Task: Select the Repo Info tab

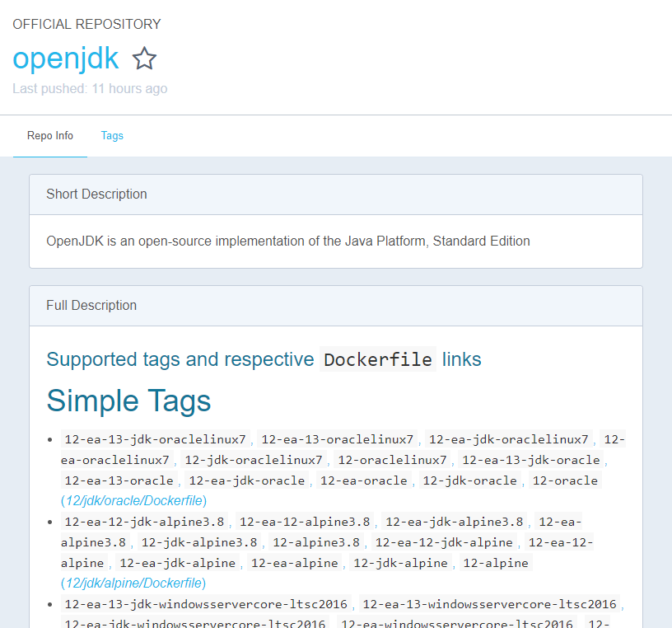Action: coord(50,136)
